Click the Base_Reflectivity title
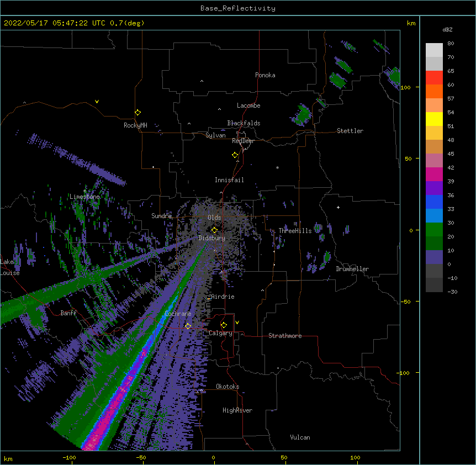 [238, 8]
